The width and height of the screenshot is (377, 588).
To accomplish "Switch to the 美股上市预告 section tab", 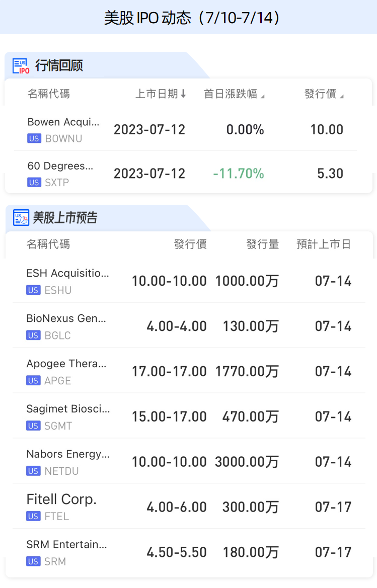I will click(65, 218).
